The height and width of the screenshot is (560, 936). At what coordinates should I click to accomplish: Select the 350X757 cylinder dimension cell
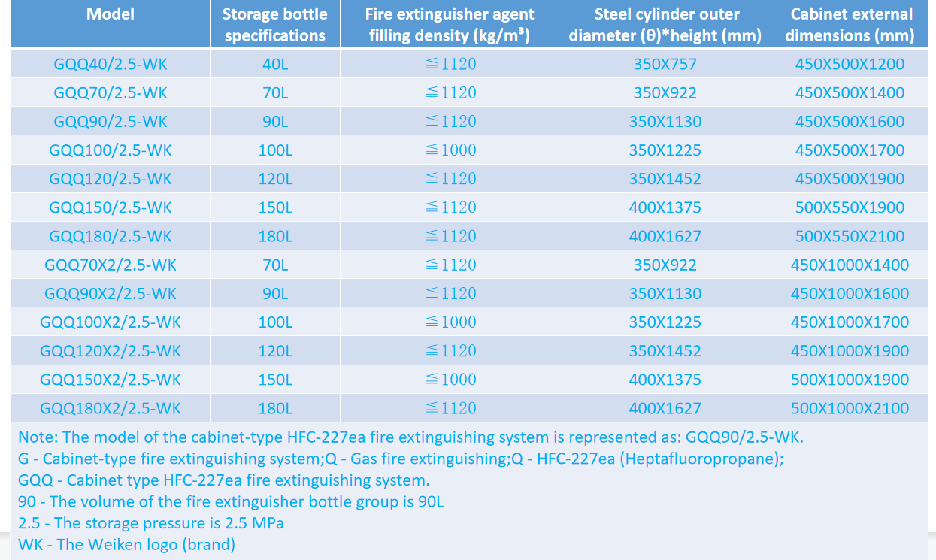point(665,65)
